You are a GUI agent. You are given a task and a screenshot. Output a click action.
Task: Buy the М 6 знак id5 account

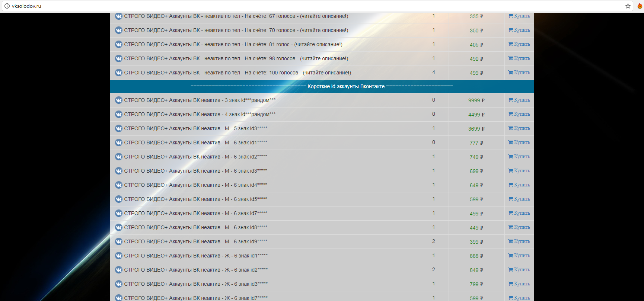(519, 199)
